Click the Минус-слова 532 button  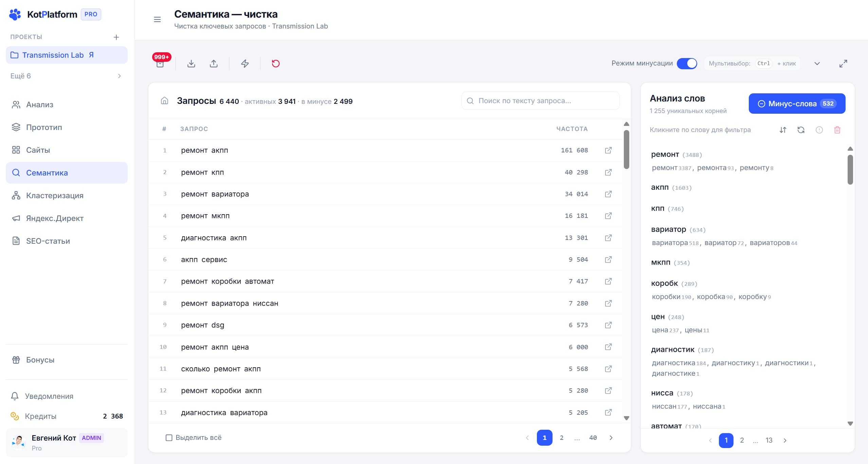(797, 104)
